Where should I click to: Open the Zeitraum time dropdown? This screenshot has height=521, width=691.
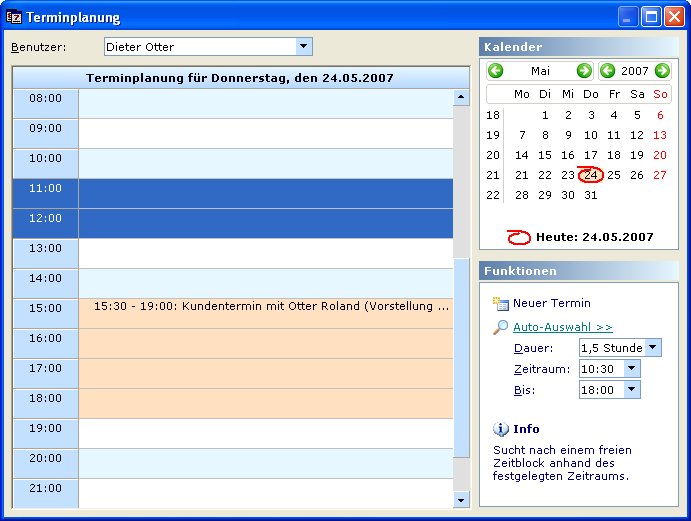click(x=631, y=369)
